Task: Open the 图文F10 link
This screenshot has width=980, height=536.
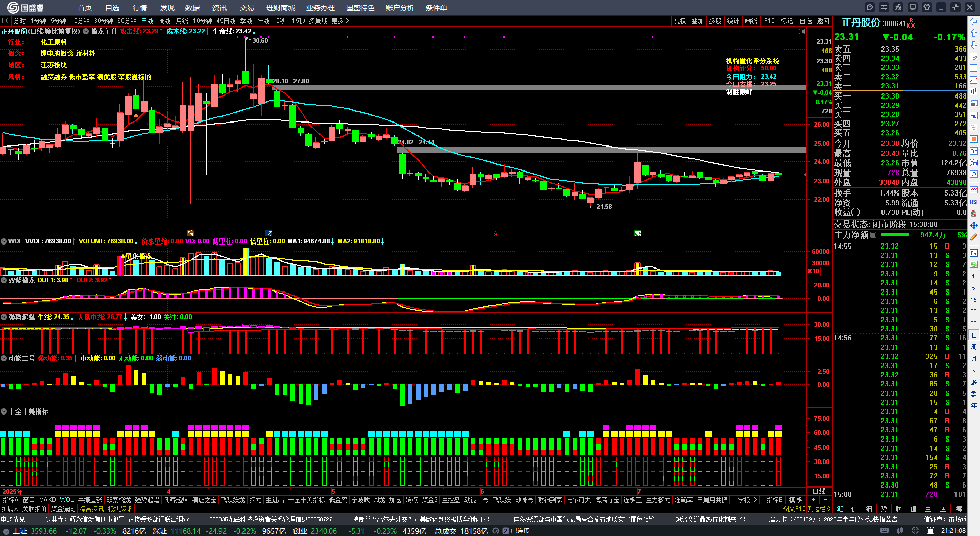Action: (x=794, y=509)
